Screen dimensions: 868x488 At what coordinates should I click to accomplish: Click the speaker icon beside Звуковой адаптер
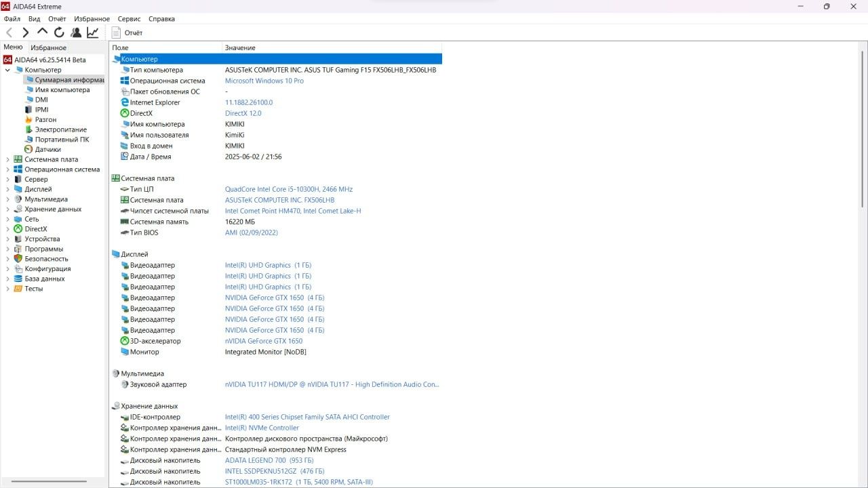pos(125,384)
